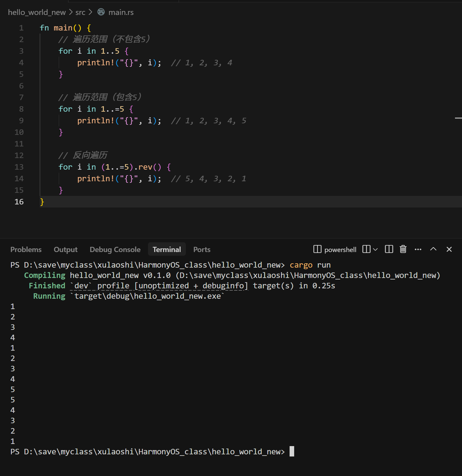Click the comment '// 反向遍历'
The image size is (462, 476).
[x=83, y=155]
